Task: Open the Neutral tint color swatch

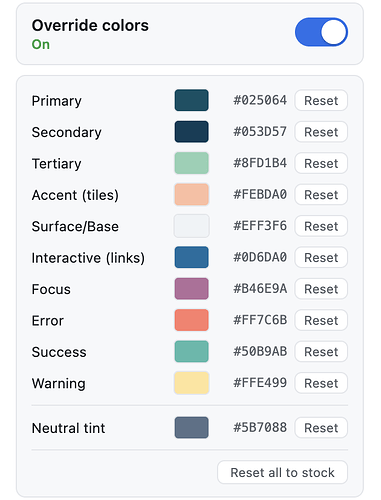Action: coord(192,428)
